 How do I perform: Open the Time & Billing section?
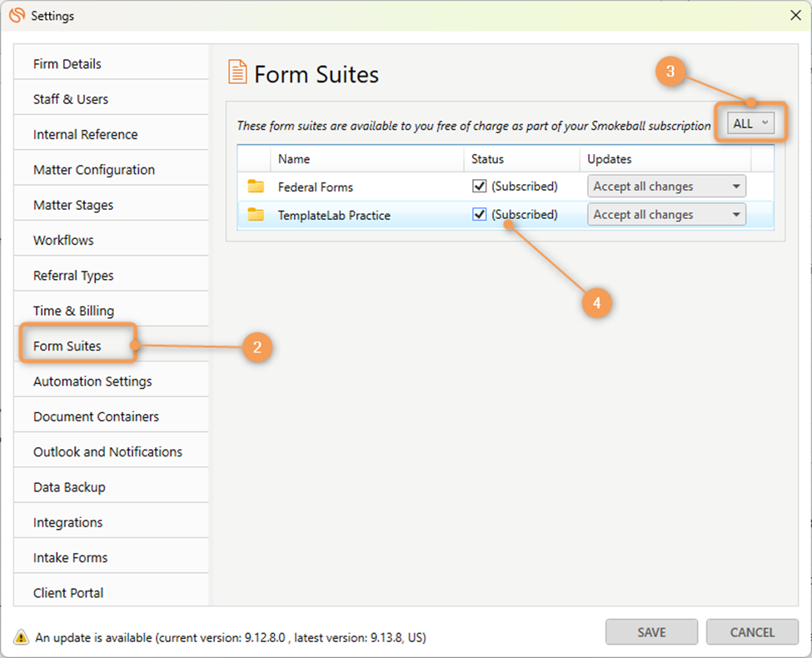73,311
